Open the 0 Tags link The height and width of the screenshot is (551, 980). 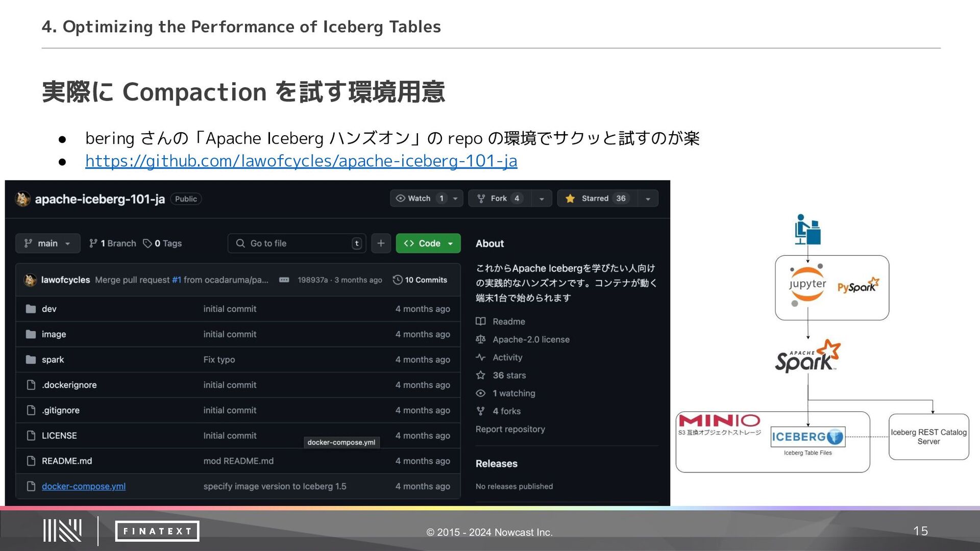162,243
